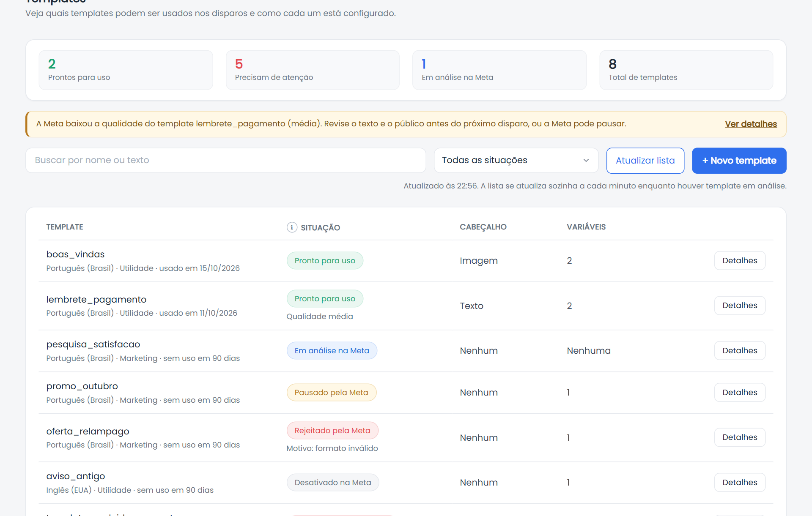Click the VARIÁVEIS column header
This screenshot has height=516, width=812.
pos(586,227)
